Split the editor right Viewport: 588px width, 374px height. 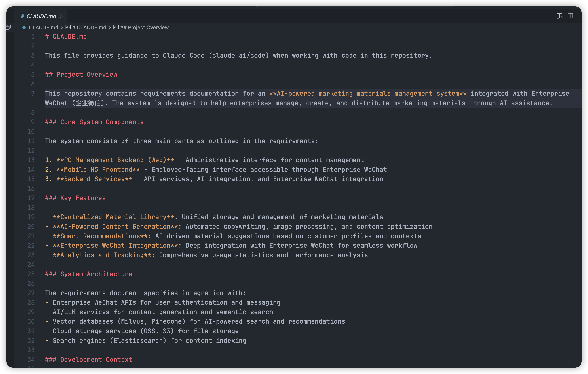coord(570,16)
